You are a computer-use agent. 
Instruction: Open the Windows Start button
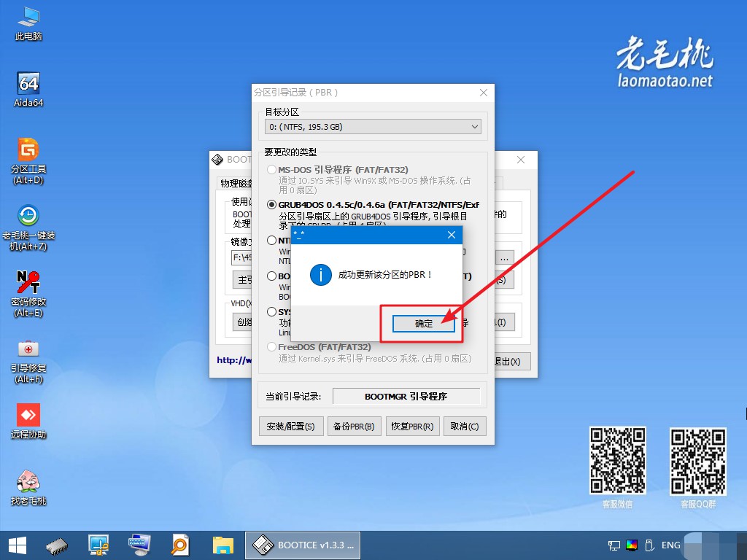(x=18, y=545)
